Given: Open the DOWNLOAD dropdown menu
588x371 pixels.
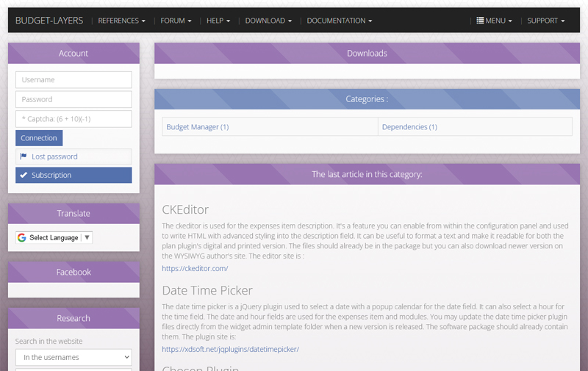Looking at the screenshot, I should 268,21.
